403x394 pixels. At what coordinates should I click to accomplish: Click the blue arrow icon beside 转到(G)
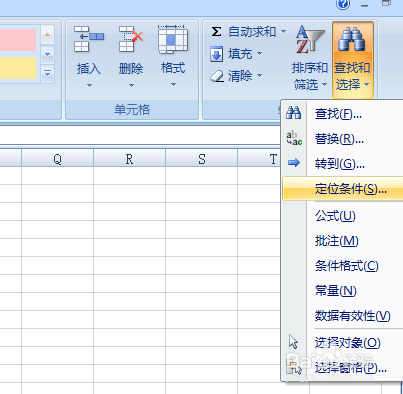coord(294,163)
